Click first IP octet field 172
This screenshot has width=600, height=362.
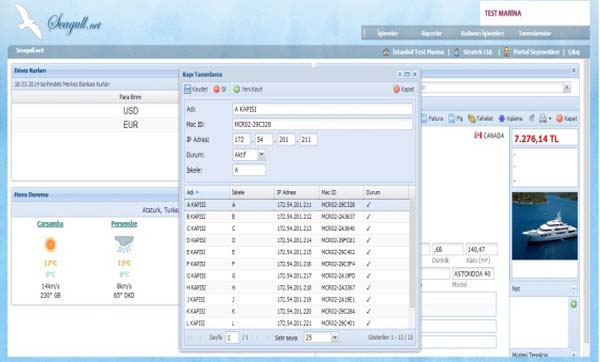click(241, 140)
